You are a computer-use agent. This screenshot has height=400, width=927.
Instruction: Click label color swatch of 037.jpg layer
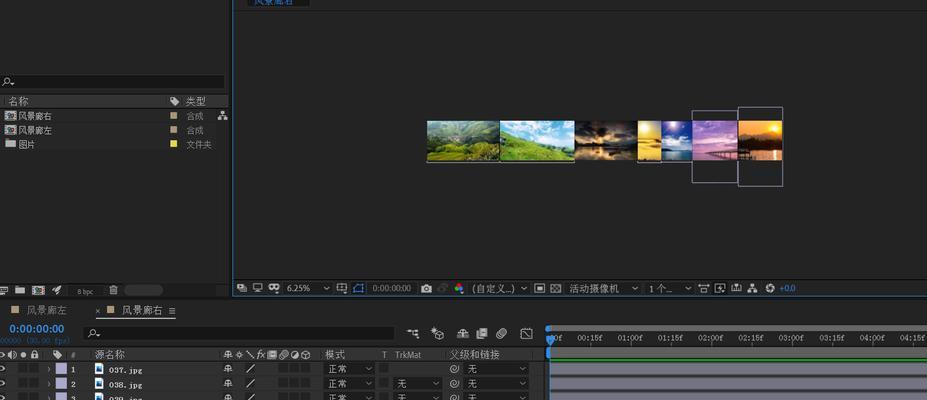pyautogui.click(x=61, y=369)
